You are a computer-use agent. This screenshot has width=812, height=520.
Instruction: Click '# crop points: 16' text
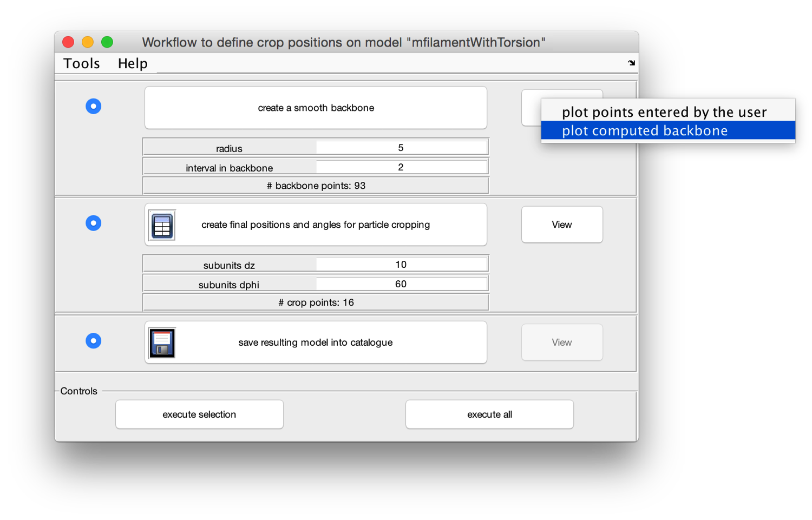pyautogui.click(x=316, y=302)
